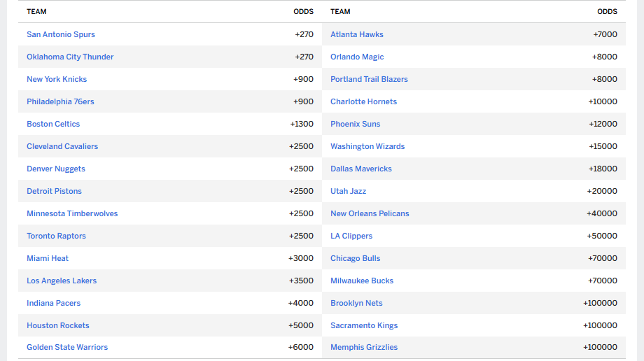Open the Dallas Mavericks link

click(x=361, y=169)
